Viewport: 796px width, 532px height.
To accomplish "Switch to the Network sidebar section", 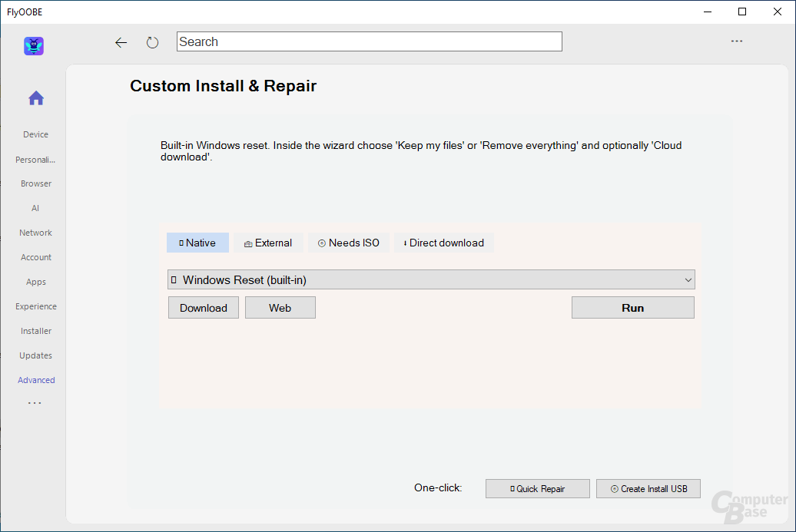I will pyautogui.click(x=36, y=233).
